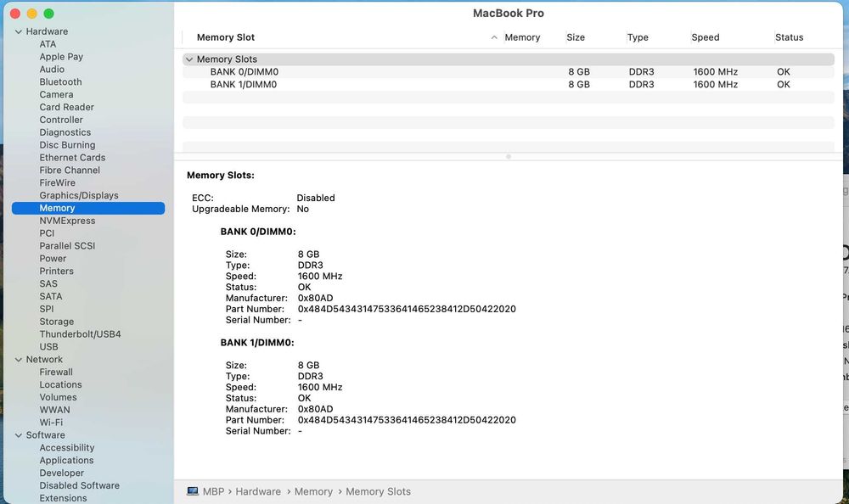Click the MBP laptop icon in path bar
This screenshot has width=849, height=504.
click(x=193, y=491)
